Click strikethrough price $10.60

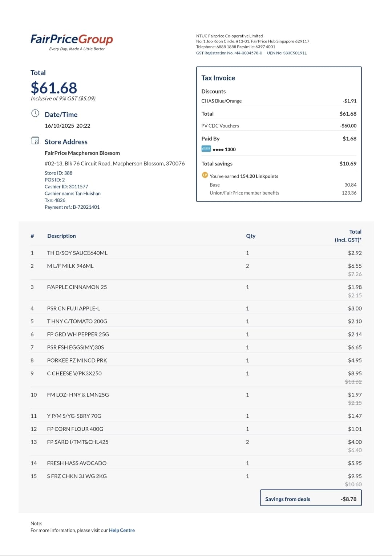(x=353, y=484)
